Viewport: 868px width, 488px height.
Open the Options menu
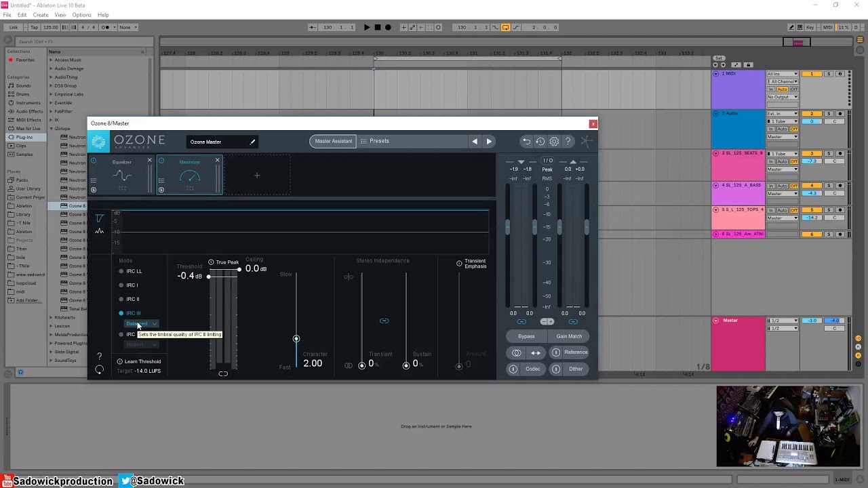(x=81, y=15)
